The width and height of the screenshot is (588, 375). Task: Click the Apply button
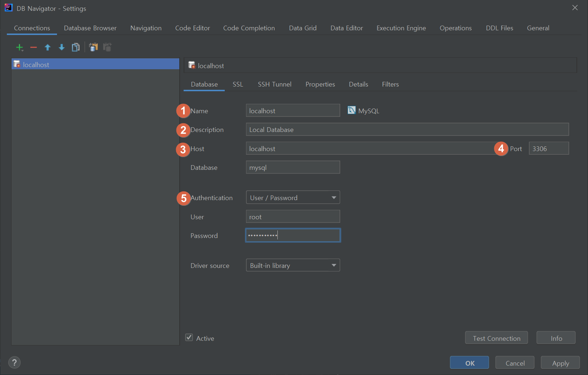tap(560, 363)
